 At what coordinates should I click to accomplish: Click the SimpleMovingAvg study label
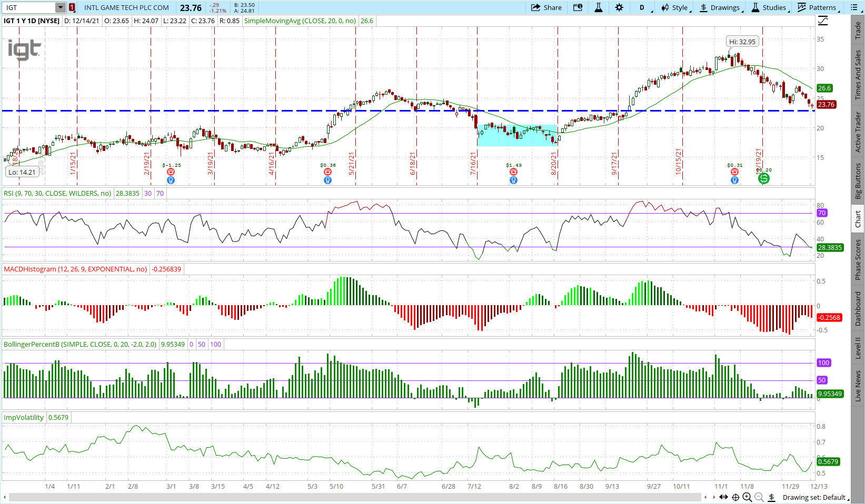click(x=300, y=21)
